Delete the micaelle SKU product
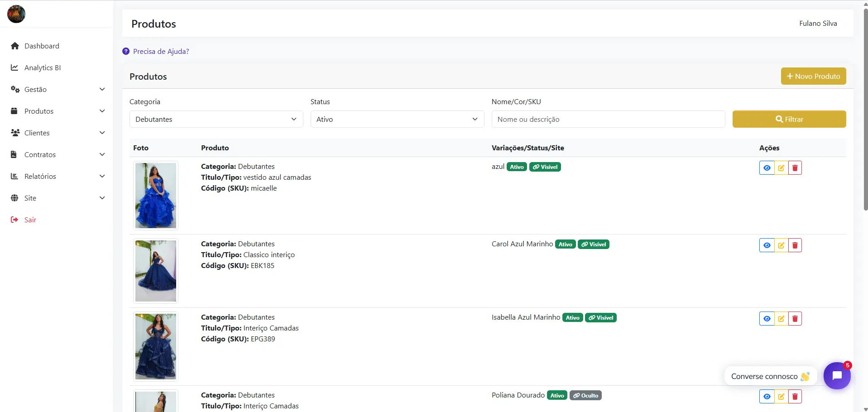The image size is (868, 412). point(795,168)
